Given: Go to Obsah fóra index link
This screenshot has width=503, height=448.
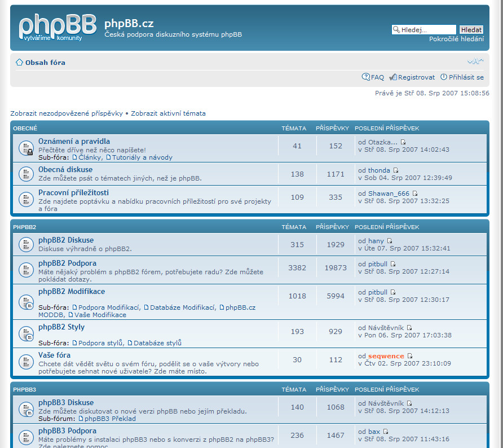Looking at the screenshot, I should pos(45,63).
